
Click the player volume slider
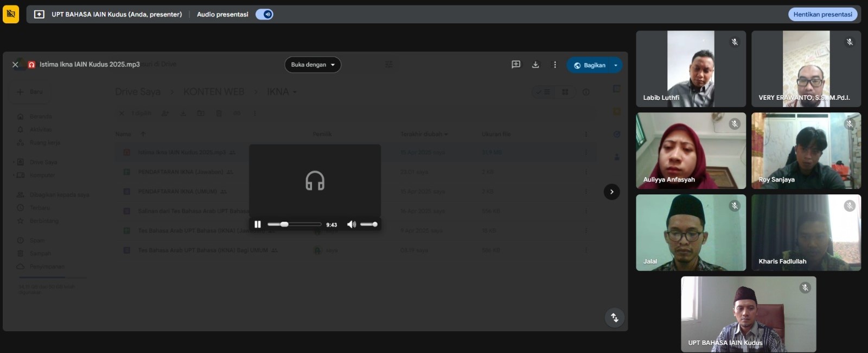[x=369, y=224]
